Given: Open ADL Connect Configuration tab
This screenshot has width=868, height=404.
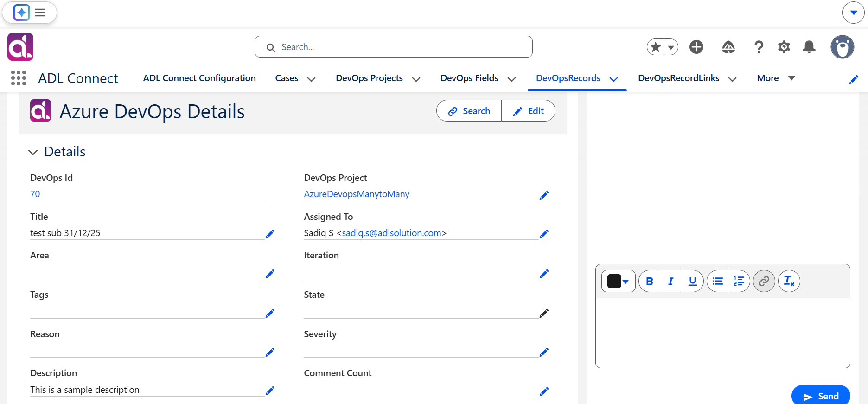Looking at the screenshot, I should 199,78.
